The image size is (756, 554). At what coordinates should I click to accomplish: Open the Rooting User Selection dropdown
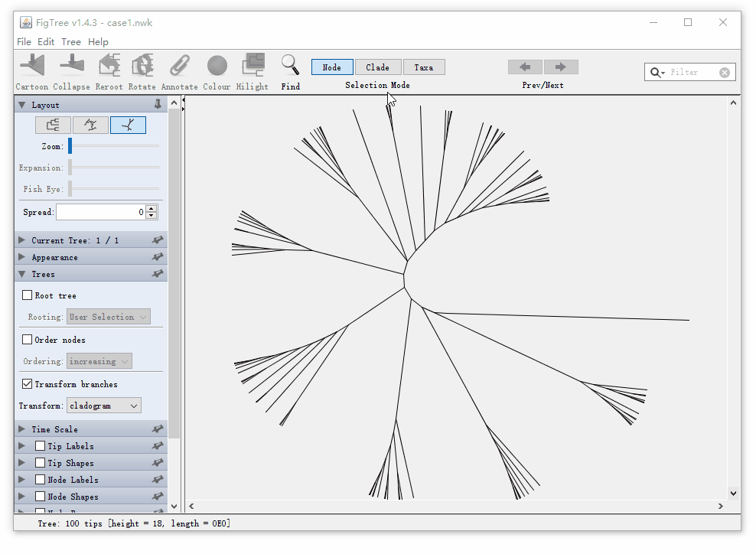109,317
